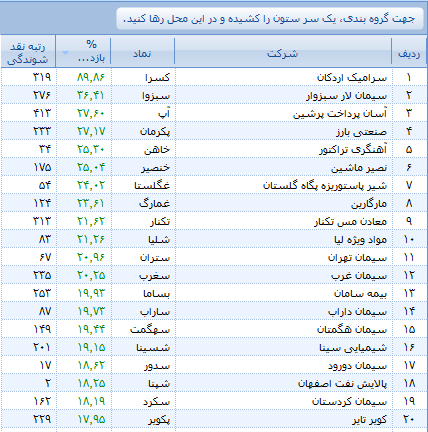This screenshot has height=432, width=428.
Task: Select company سیمان داراب
Action: tap(358, 312)
